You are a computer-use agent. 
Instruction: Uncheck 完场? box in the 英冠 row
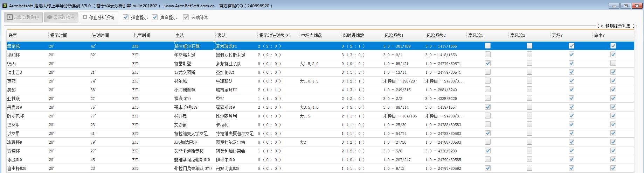(571, 81)
